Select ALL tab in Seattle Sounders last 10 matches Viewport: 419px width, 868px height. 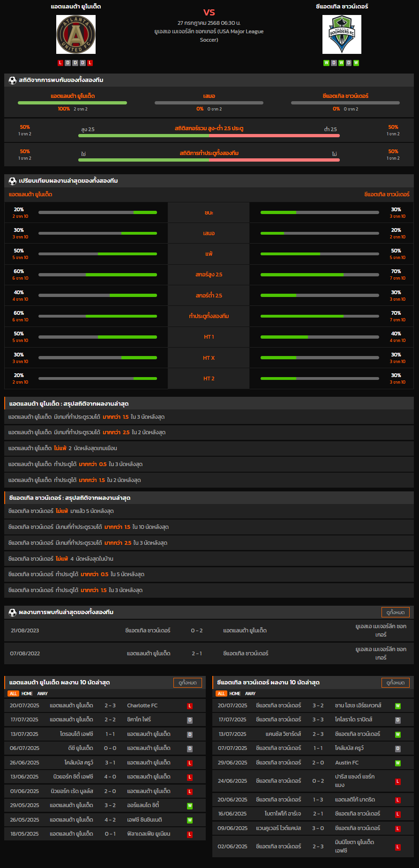(x=221, y=694)
